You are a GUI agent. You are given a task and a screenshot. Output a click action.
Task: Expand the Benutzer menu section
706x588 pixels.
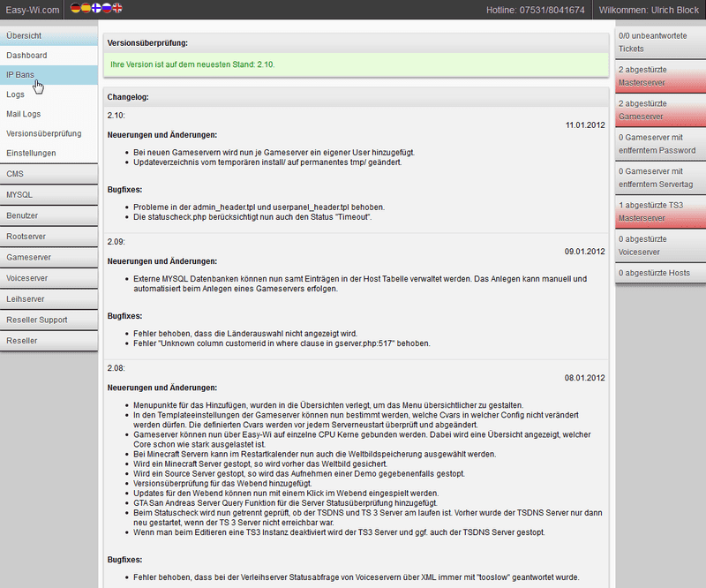click(49, 215)
